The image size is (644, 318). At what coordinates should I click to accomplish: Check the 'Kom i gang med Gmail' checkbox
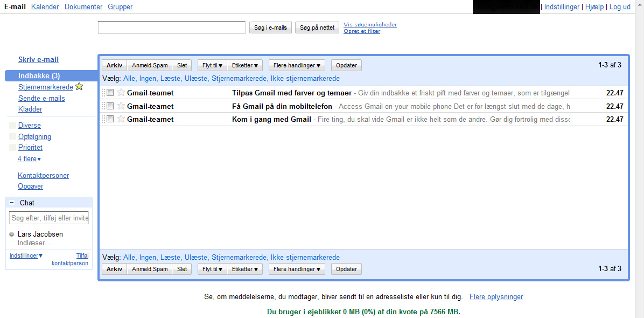110,119
